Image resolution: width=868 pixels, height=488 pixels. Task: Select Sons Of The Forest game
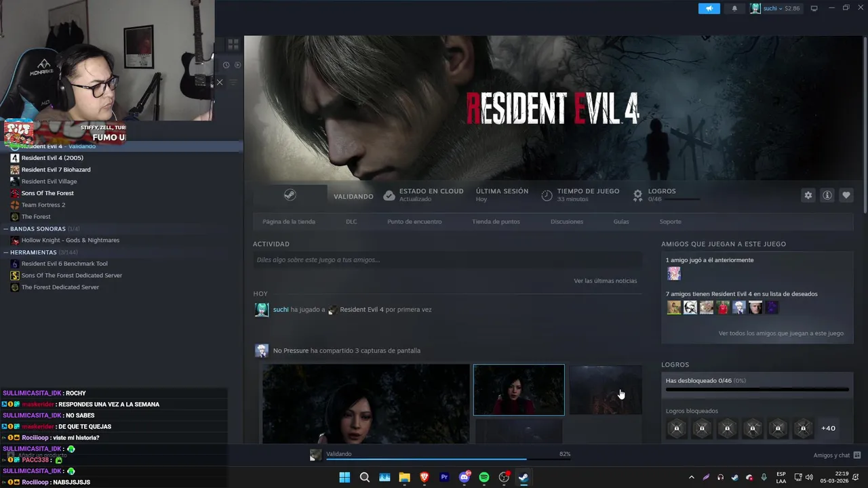click(47, 193)
